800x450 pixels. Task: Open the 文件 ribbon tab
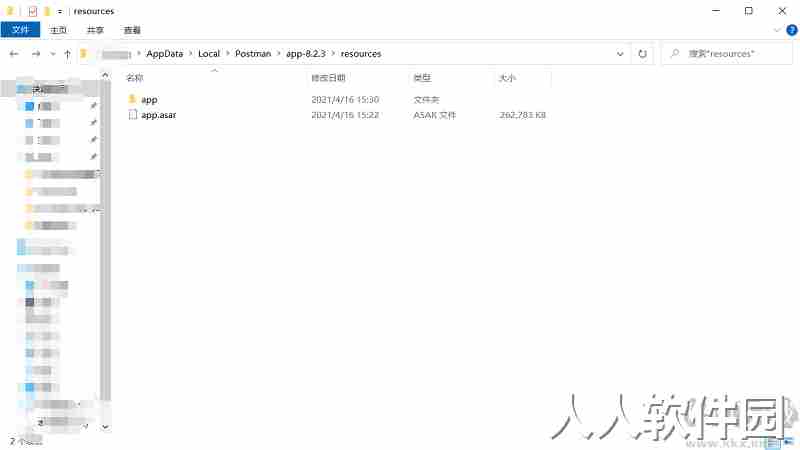(20, 30)
